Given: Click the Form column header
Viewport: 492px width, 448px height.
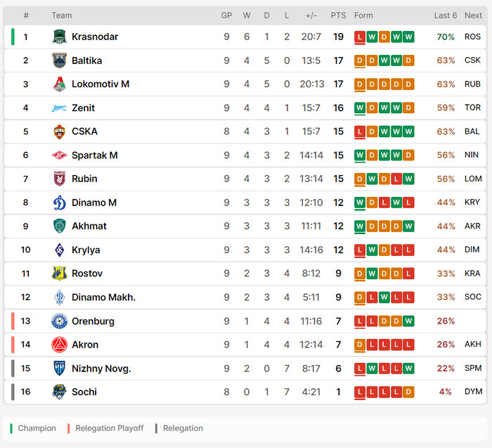Looking at the screenshot, I should pos(363,15).
